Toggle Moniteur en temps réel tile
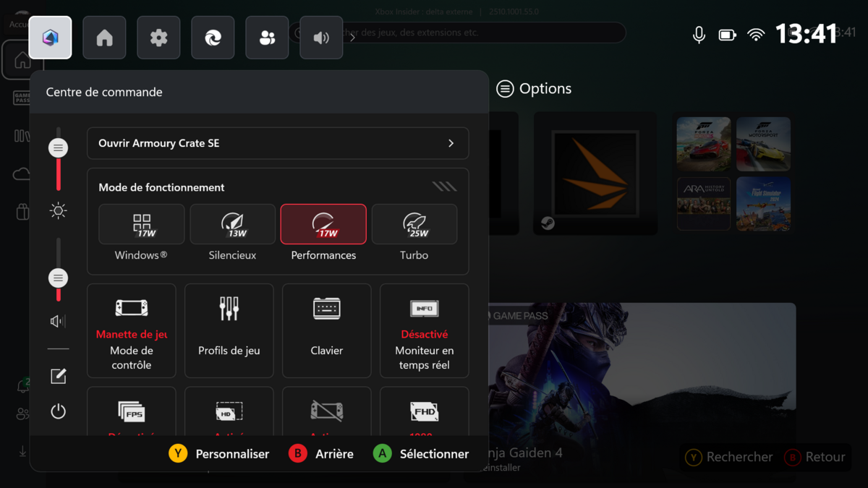The image size is (868, 488). [x=424, y=330]
